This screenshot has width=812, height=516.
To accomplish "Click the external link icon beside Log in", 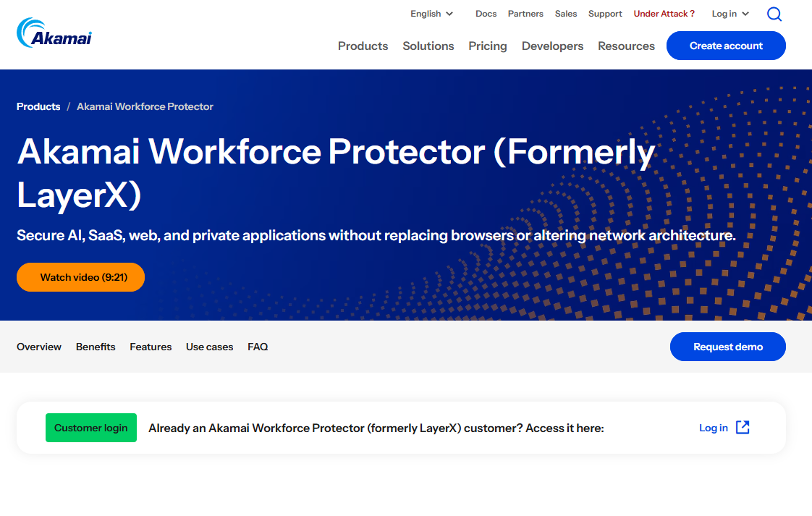I will (x=743, y=428).
